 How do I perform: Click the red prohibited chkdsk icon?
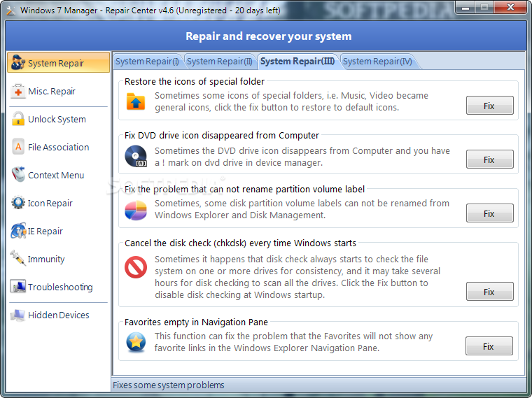click(x=136, y=267)
